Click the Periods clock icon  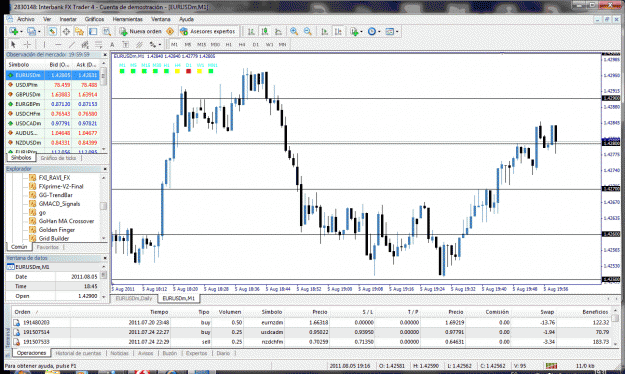coord(372,31)
